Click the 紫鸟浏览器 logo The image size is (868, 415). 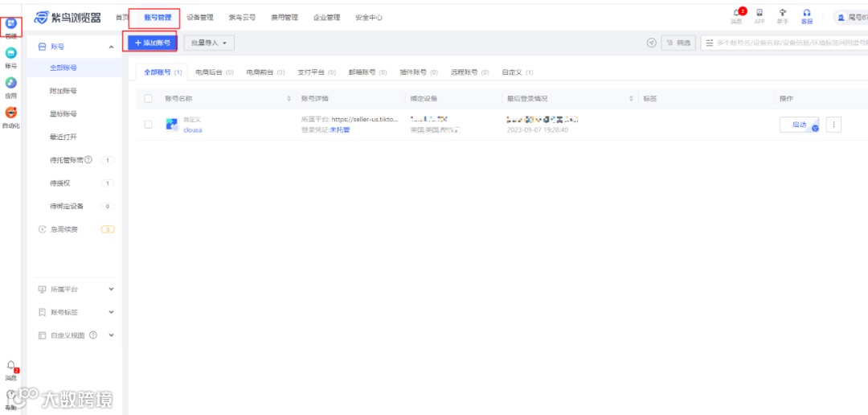tap(67, 18)
